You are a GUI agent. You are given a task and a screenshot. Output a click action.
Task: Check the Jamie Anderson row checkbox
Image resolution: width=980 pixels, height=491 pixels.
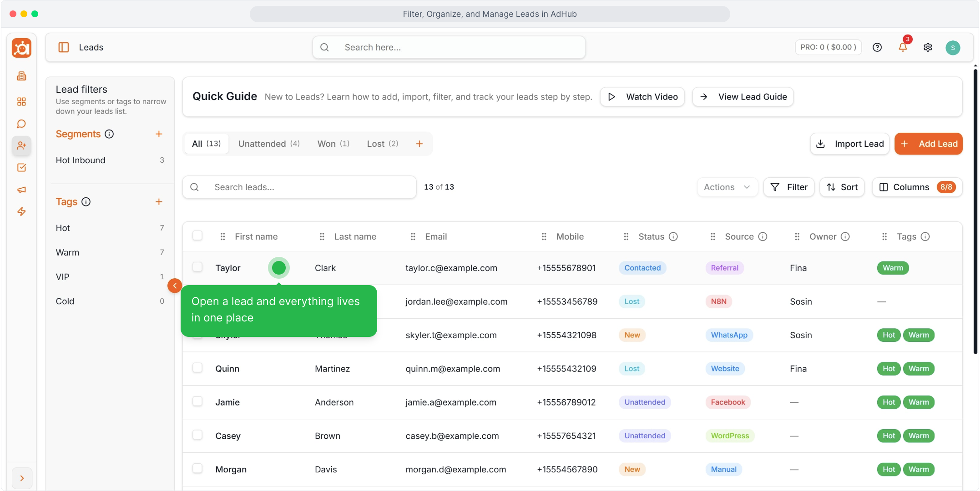[197, 401]
